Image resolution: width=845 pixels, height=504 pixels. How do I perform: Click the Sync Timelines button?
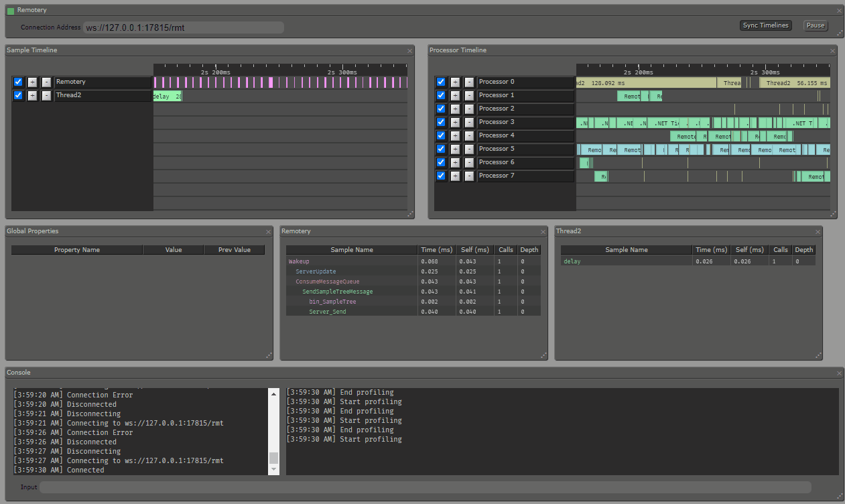766,25
